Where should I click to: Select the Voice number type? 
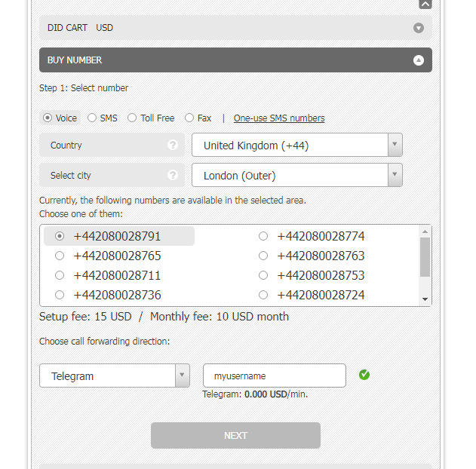tap(48, 118)
